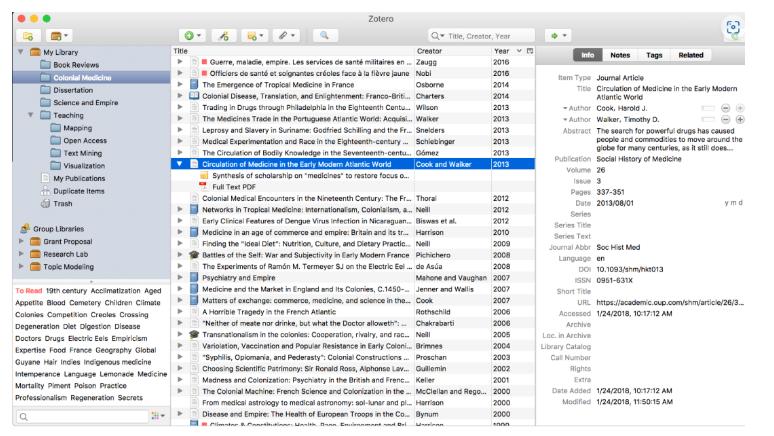Collapse the Circulation of Medicine item

(180, 164)
